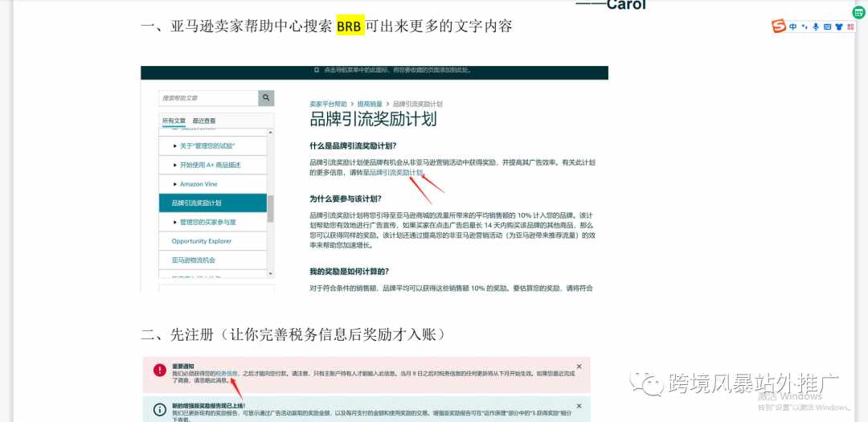
Task: Click 新的增强版奖励报告现已上线! title
Action: click(209, 406)
